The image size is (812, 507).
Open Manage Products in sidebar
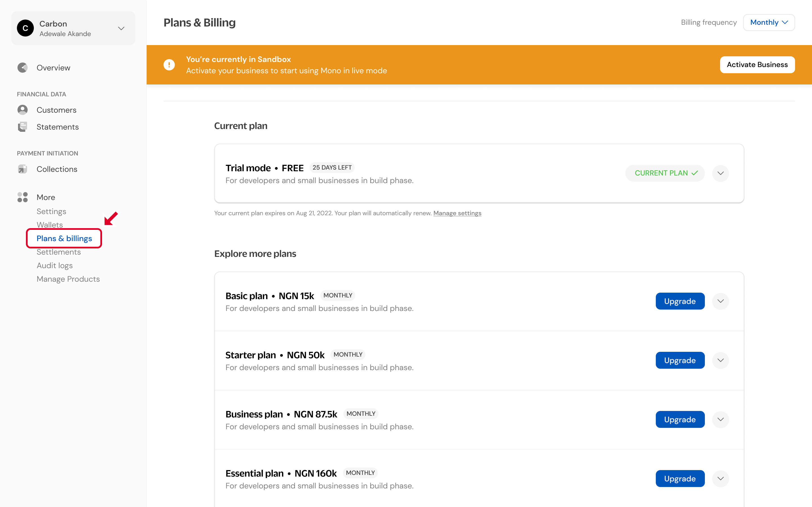click(68, 279)
